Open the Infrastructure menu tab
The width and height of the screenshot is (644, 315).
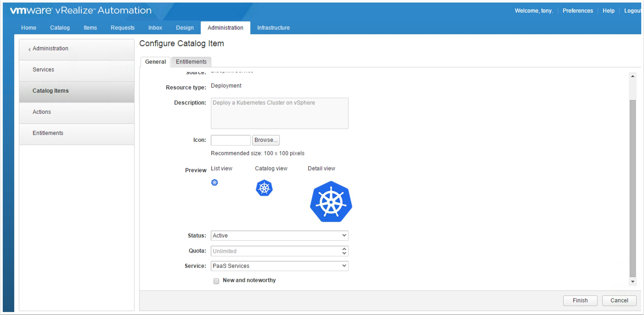273,28
